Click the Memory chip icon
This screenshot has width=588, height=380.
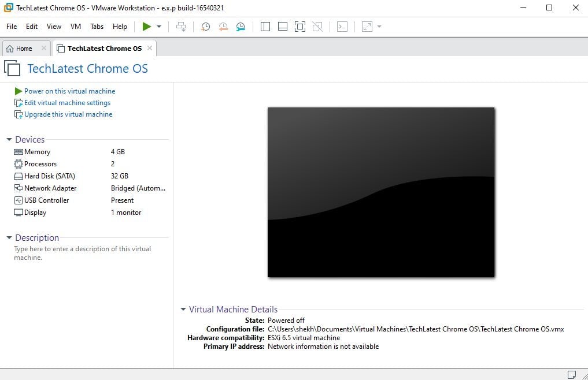[x=19, y=152]
